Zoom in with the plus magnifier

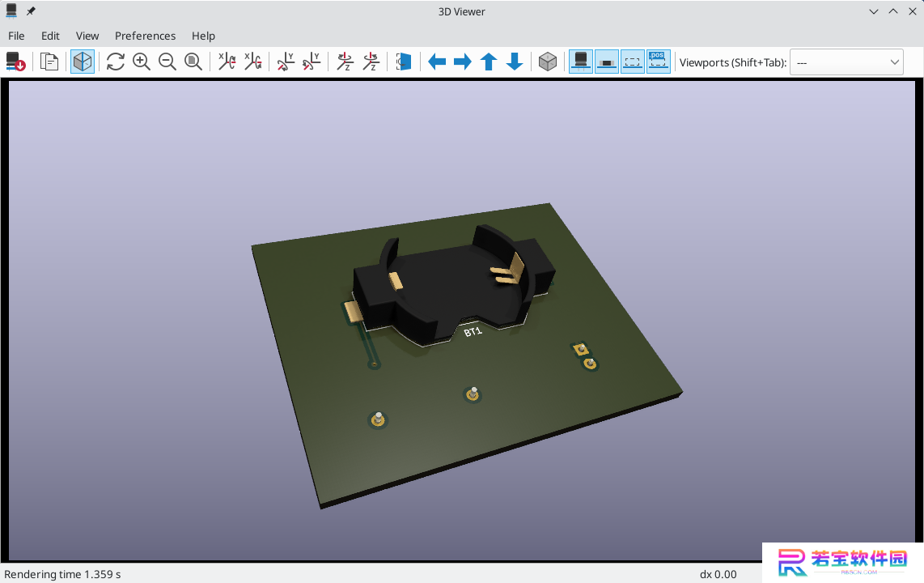coord(142,62)
